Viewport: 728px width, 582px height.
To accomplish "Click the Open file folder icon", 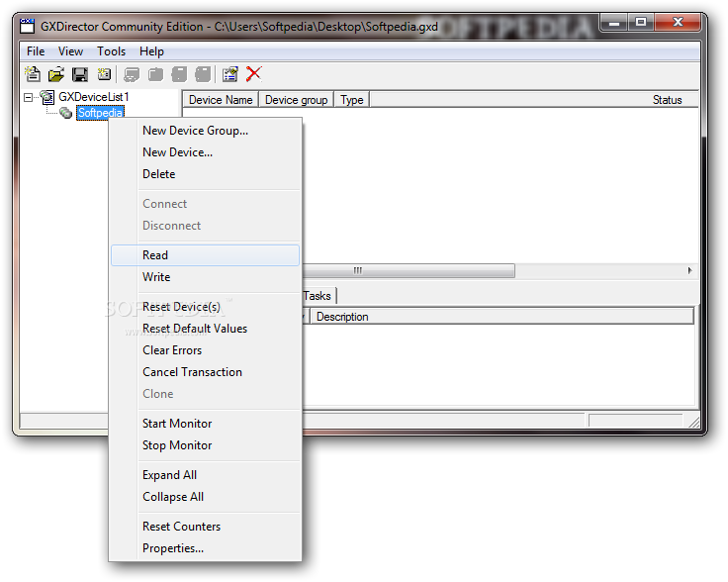I will pyautogui.click(x=56, y=74).
